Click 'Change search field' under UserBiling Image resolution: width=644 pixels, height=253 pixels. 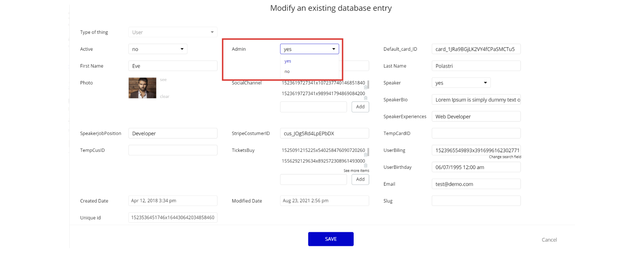pyautogui.click(x=505, y=157)
